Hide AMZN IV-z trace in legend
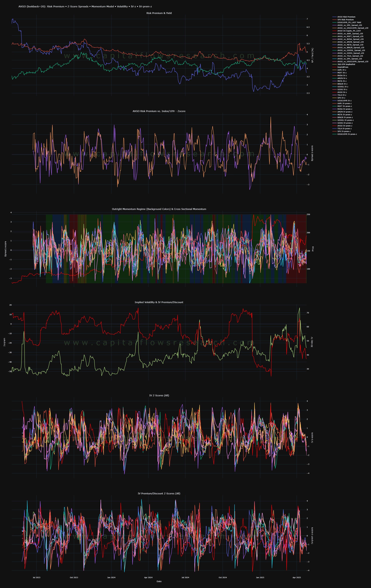 [x=340, y=78]
